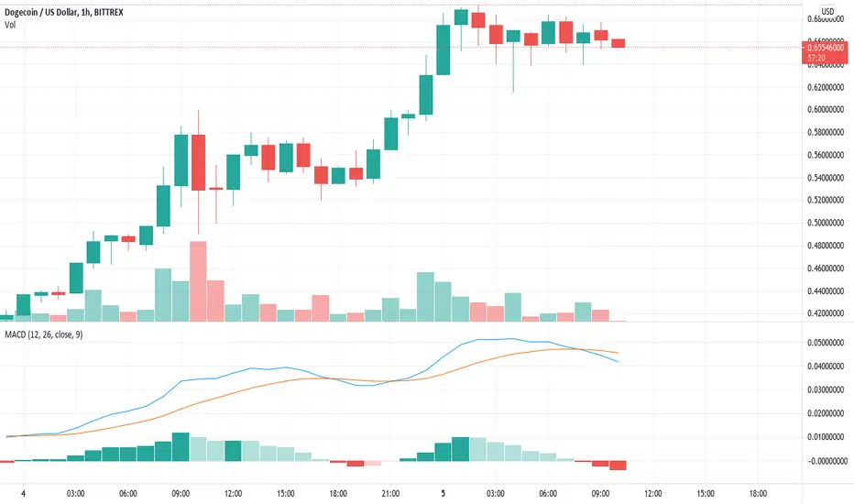Click the USD currency label button
The image size is (854, 504).
827,11
